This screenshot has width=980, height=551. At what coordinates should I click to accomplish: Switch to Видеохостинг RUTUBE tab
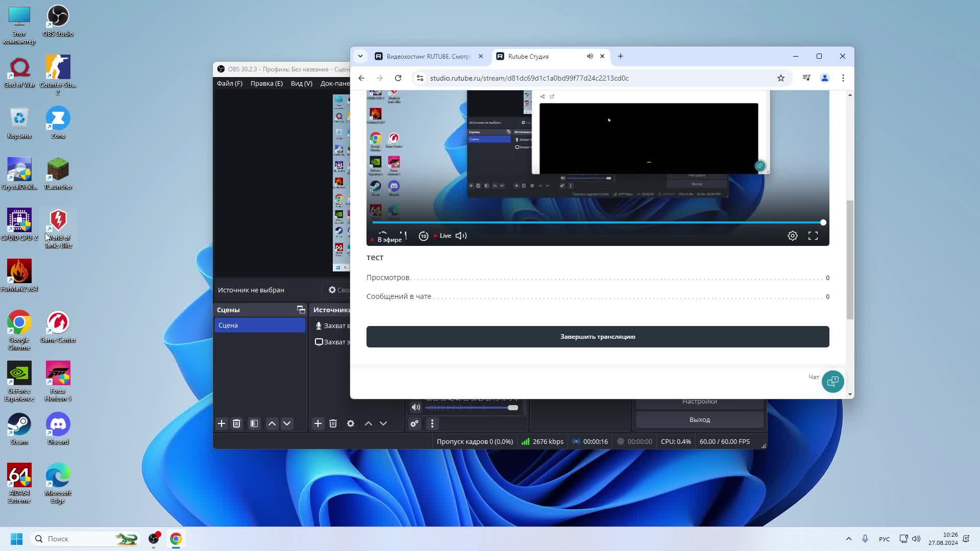click(x=428, y=56)
